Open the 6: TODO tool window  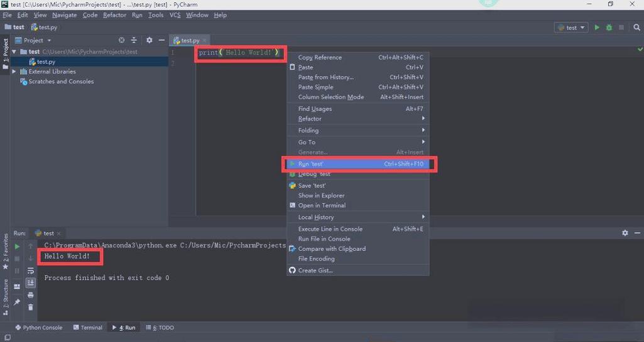point(160,328)
